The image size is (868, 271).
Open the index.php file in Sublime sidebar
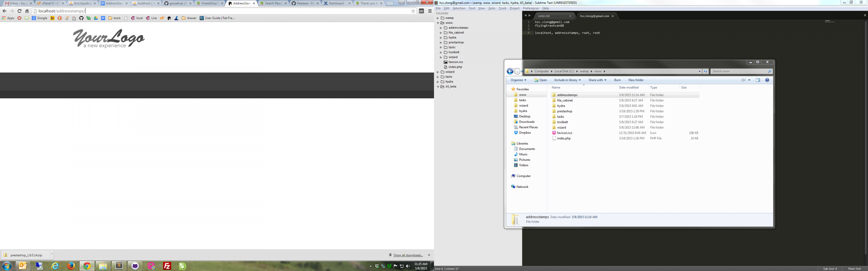tap(455, 67)
